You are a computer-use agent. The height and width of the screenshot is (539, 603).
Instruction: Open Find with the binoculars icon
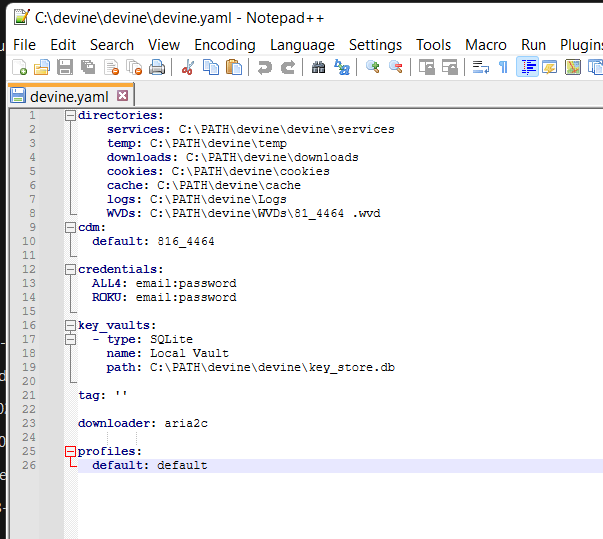(319, 67)
